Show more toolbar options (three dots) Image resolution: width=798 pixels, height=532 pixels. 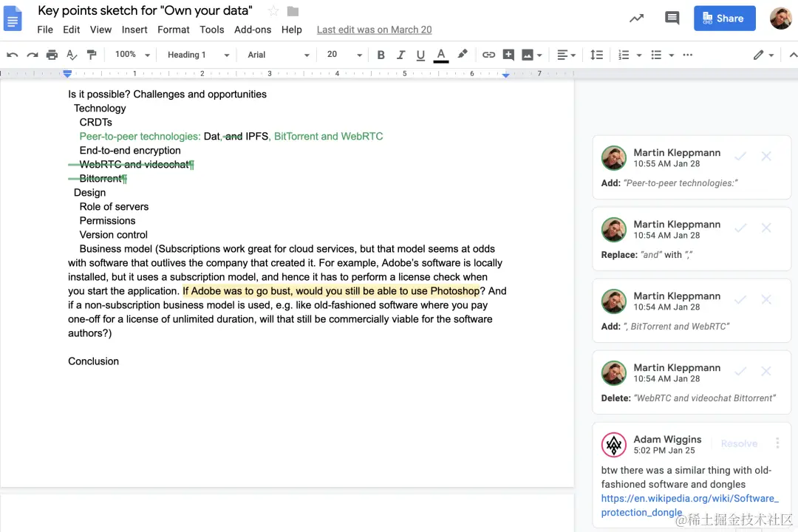(688, 55)
